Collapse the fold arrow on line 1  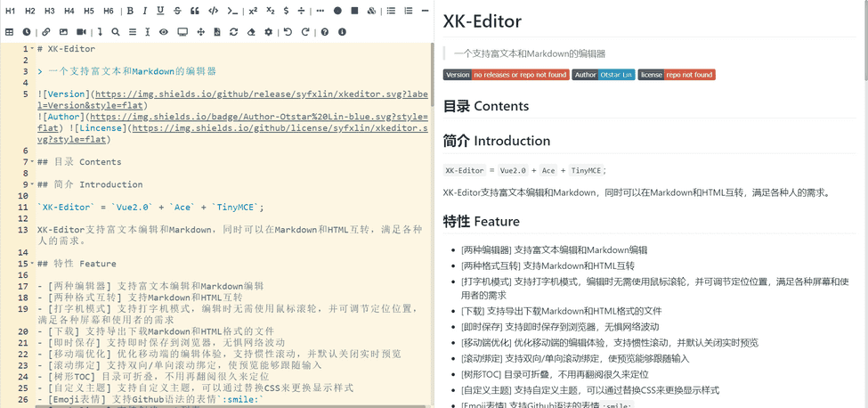click(x=32, y=49)
